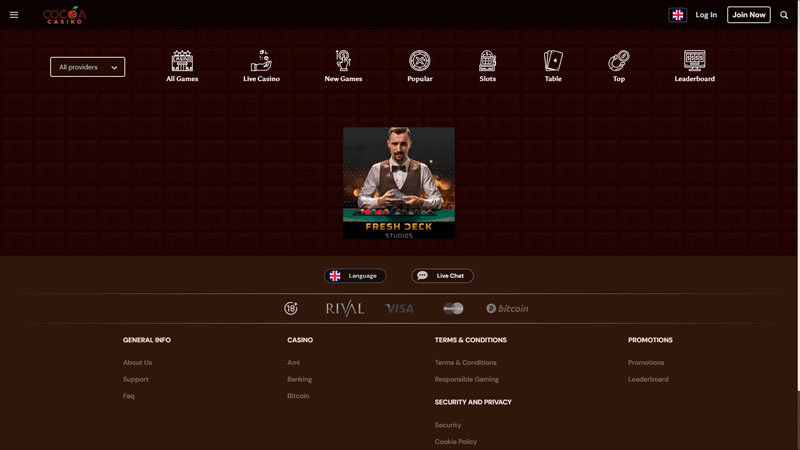The image size is (800, 450).
Task: Open the About Us footer link
Action: pos(137,363)
